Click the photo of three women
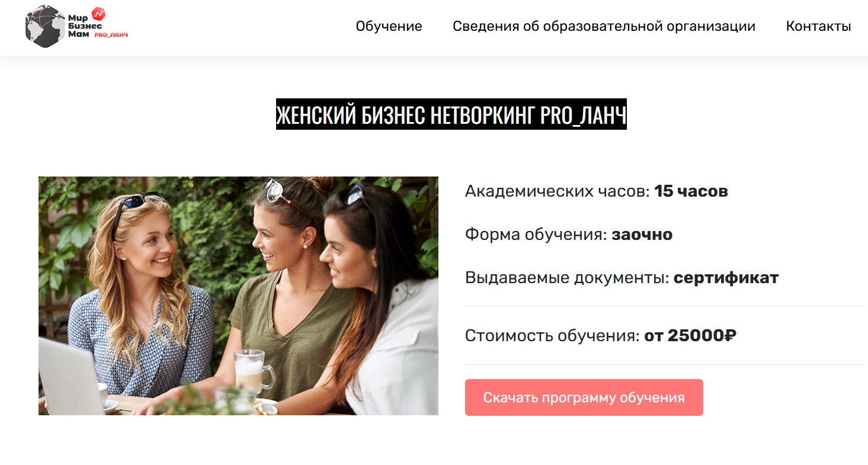Screen dimensions: 868x465 (x=238, y=296)
